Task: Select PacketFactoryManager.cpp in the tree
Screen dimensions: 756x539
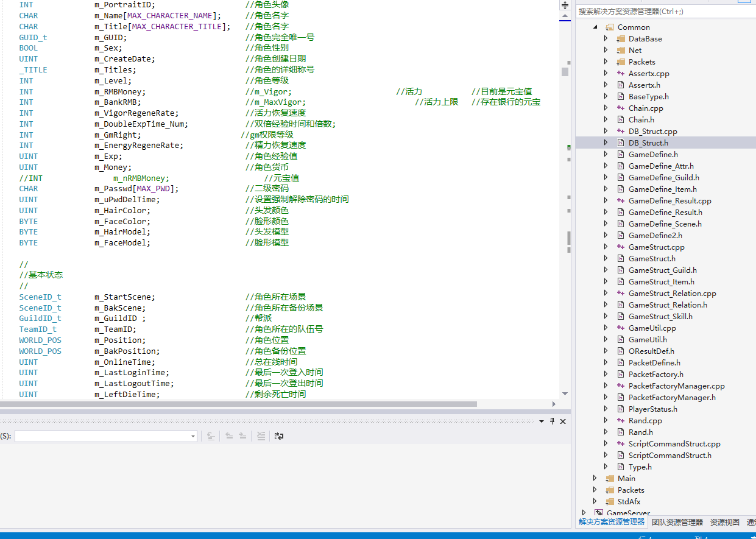Action: pos(676,386)
